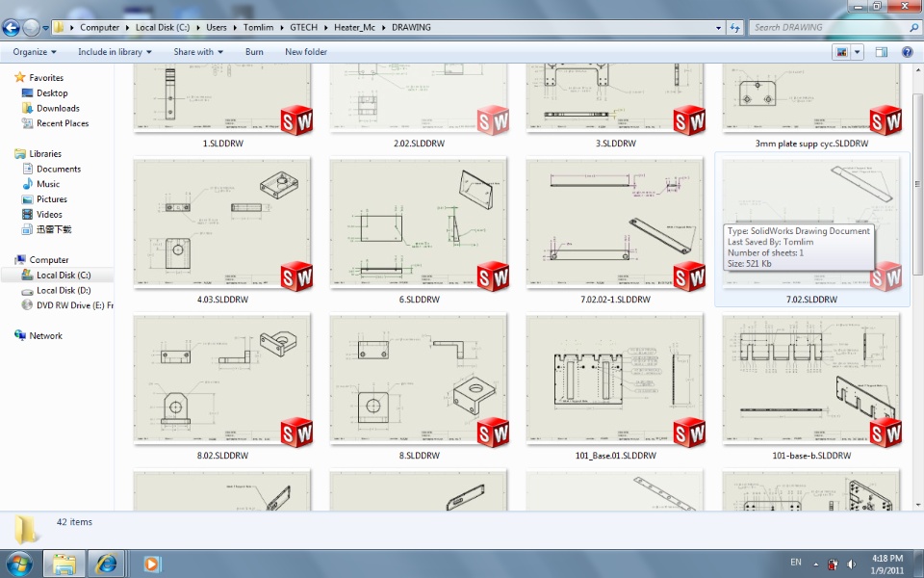Go back using the Back arrow button
924x578 pixels.
(12, 27)
